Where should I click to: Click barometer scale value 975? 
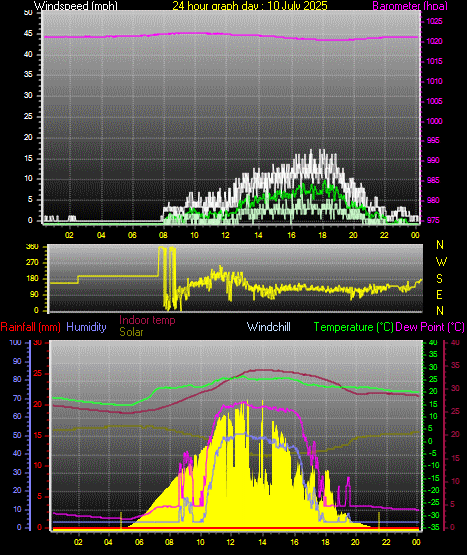pyautogui.click(x=432, y=221)
